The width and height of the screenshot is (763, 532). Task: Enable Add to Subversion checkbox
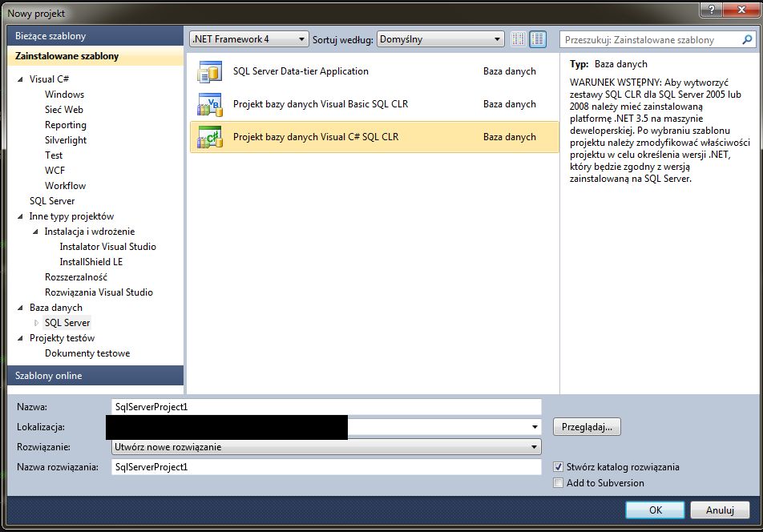coord(558,483)
